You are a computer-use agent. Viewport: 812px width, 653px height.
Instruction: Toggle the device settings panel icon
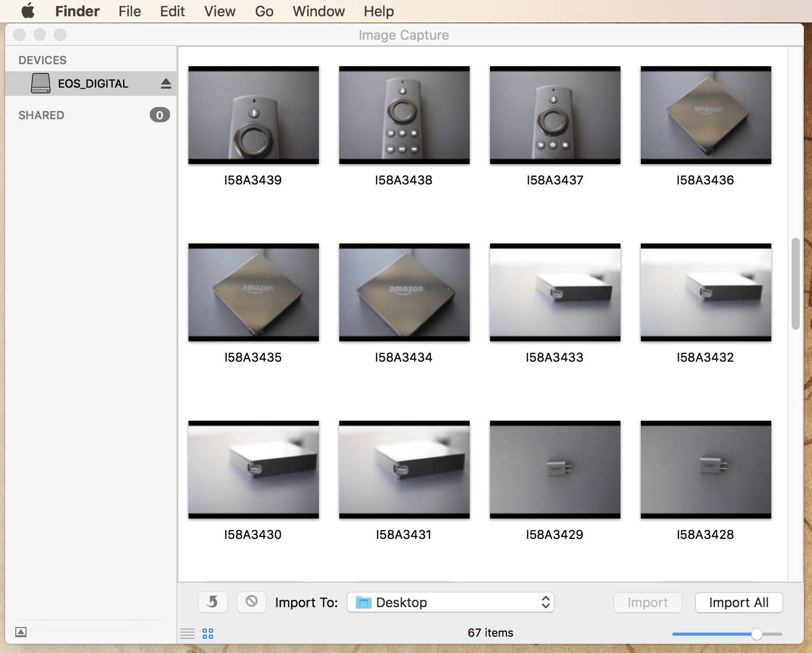tap(21, 632)
